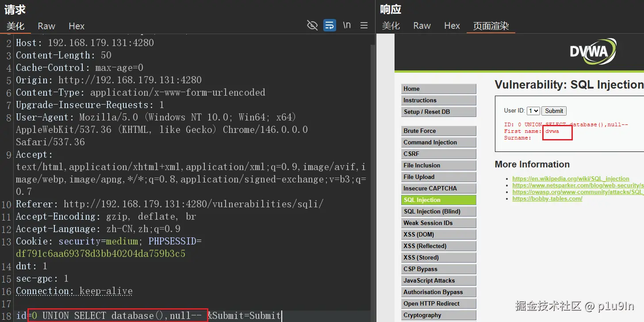This screenshot has height=322, width=644.
Task: Open the Instructions menu item
Action: coord(439,100)
